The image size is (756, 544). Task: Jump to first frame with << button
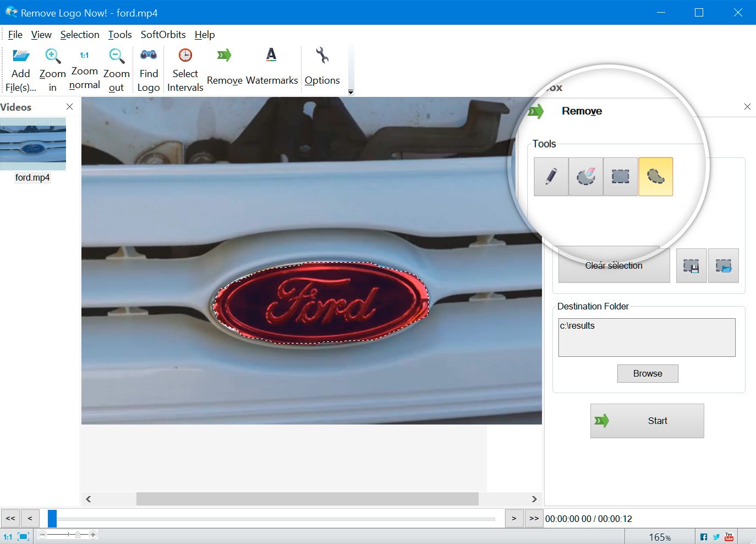coord(10,518)
